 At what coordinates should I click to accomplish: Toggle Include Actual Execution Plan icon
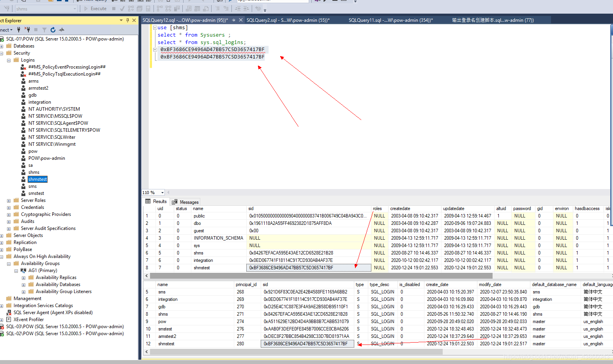[x=160, y=9]
